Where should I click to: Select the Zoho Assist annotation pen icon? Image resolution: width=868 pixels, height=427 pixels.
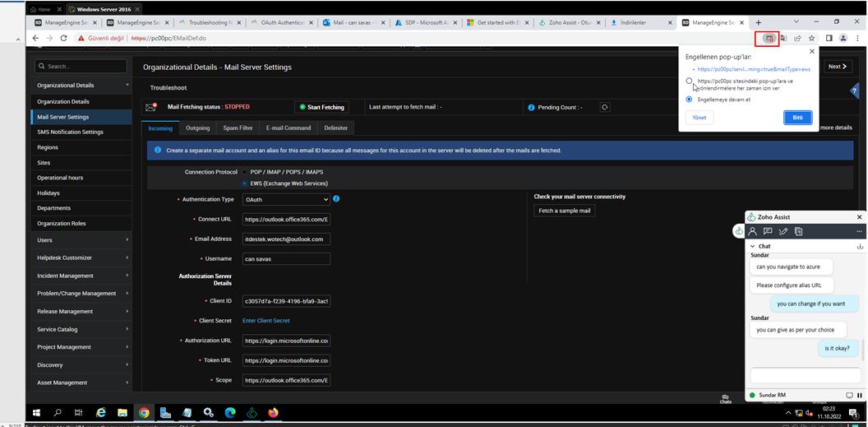click(783, 231)
